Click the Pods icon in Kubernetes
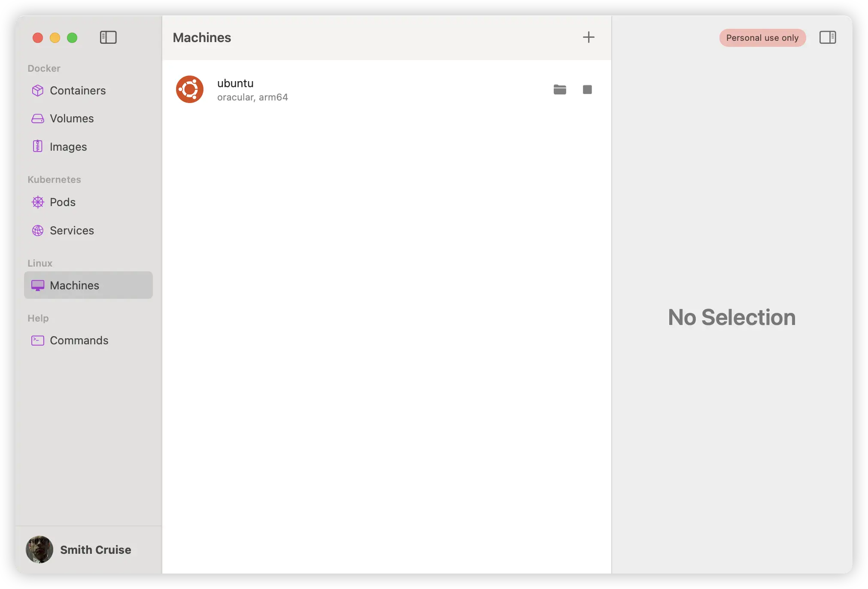 38,201
